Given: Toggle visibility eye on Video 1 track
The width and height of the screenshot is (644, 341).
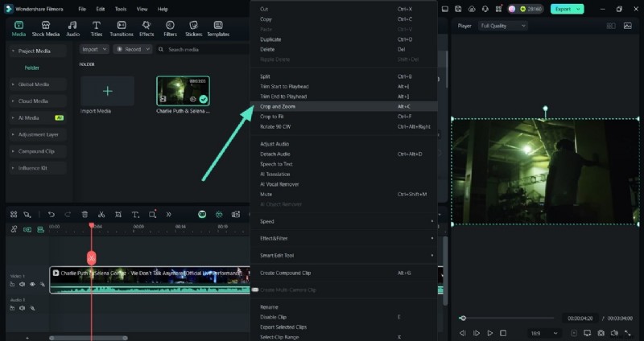Looking at the screenshot, I should pos(33,284).
